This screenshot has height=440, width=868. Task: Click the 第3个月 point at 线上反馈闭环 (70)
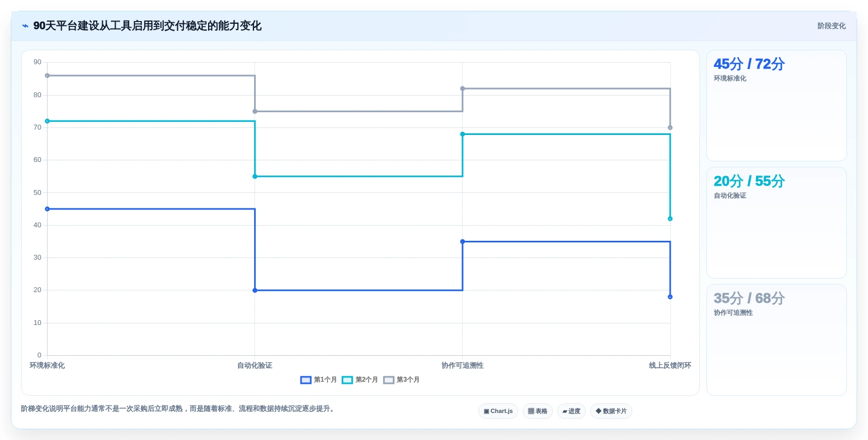coord(670,127)
